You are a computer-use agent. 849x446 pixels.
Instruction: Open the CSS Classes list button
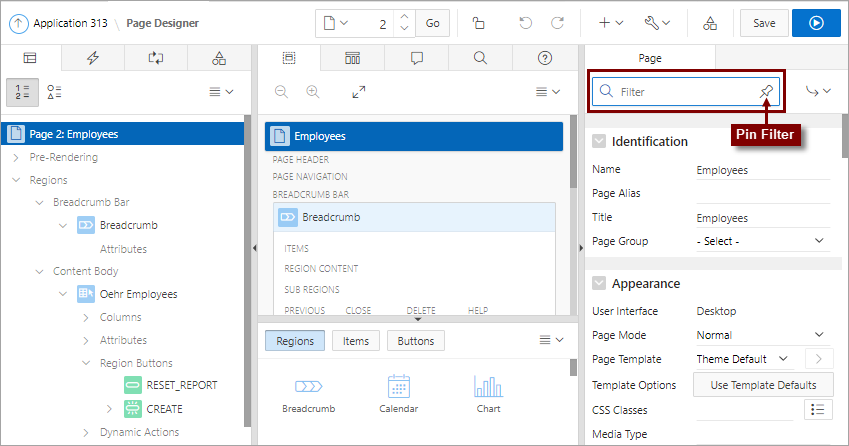coord(818,410)
